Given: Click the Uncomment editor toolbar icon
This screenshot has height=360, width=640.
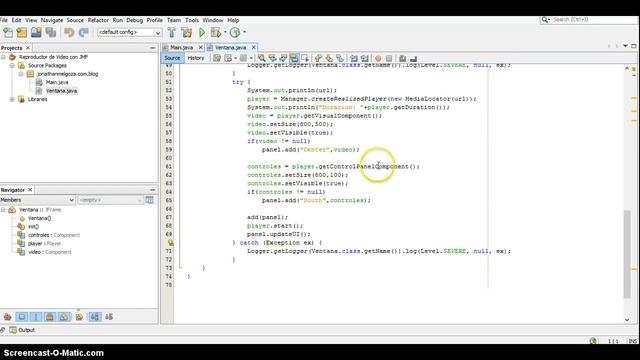Looking at the screenshot, I should click(x=413, y=58).
